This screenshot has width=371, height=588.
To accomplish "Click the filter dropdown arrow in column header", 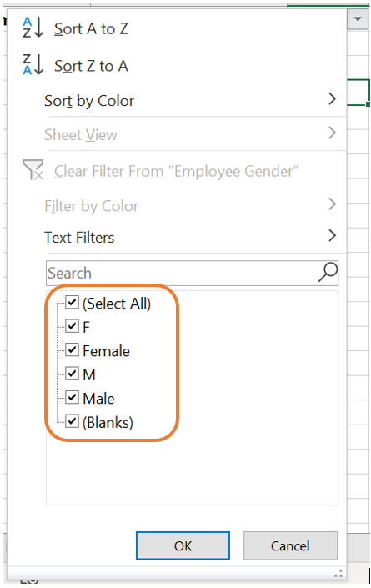I will (358, 18).
